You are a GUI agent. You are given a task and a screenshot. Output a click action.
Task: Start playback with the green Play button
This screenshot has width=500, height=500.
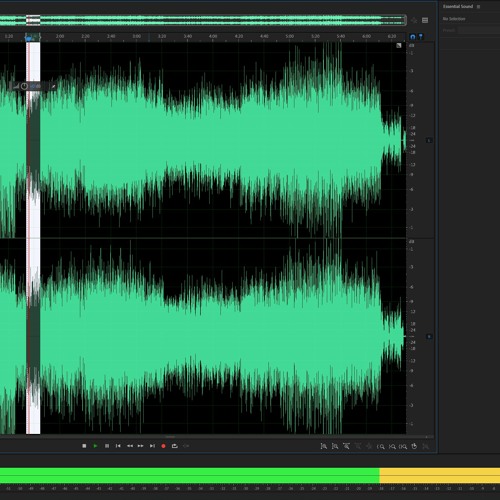[x=95, y=446]
